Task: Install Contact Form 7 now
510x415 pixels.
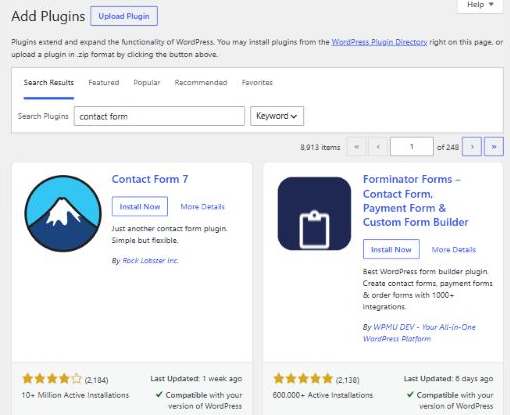Action: pyautogui.click(x=140, y=207)
